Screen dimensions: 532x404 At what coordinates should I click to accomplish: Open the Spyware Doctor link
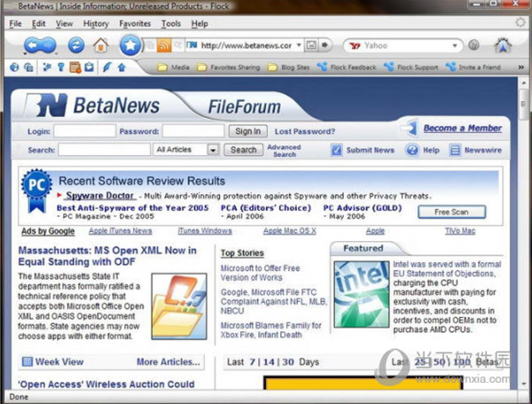click(x=99, y=196)
